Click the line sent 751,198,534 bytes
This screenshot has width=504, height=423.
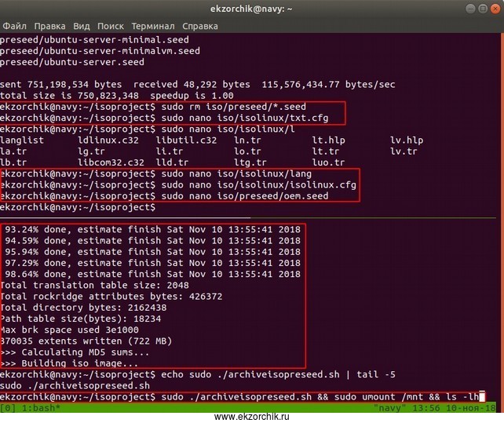click(x=197, y=85)
